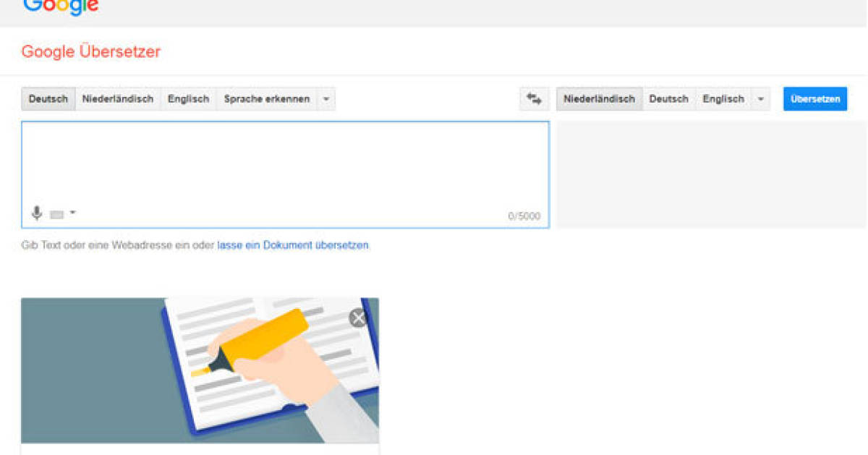Expand the input tools dropdown arrow
Screen dimensions: 868x455
72,213
